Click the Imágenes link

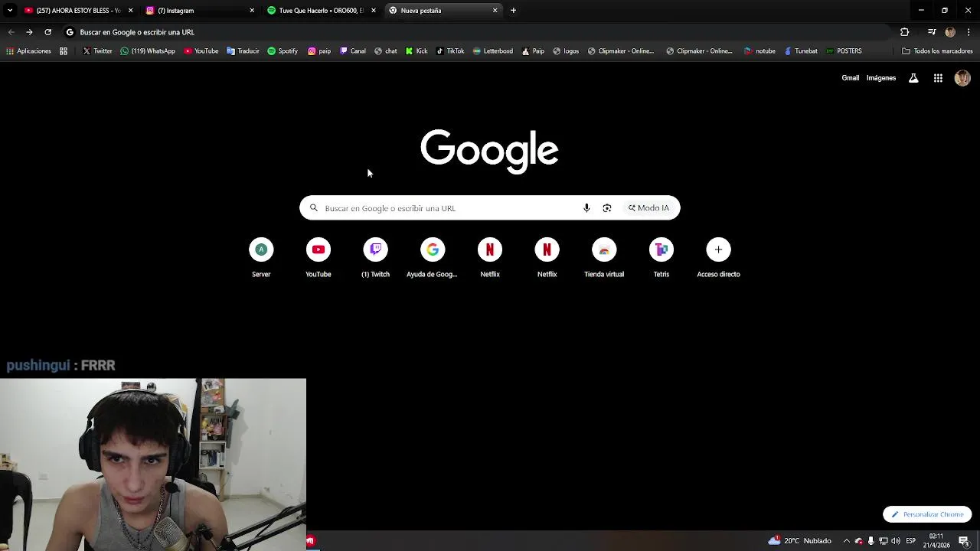881,78
